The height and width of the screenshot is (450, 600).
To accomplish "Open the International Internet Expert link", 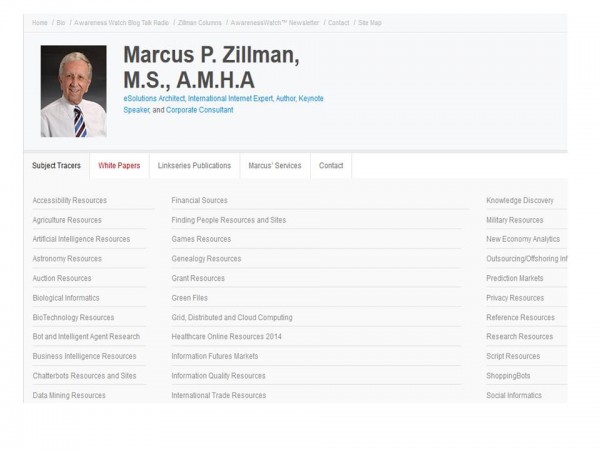I will pos(230,98).
